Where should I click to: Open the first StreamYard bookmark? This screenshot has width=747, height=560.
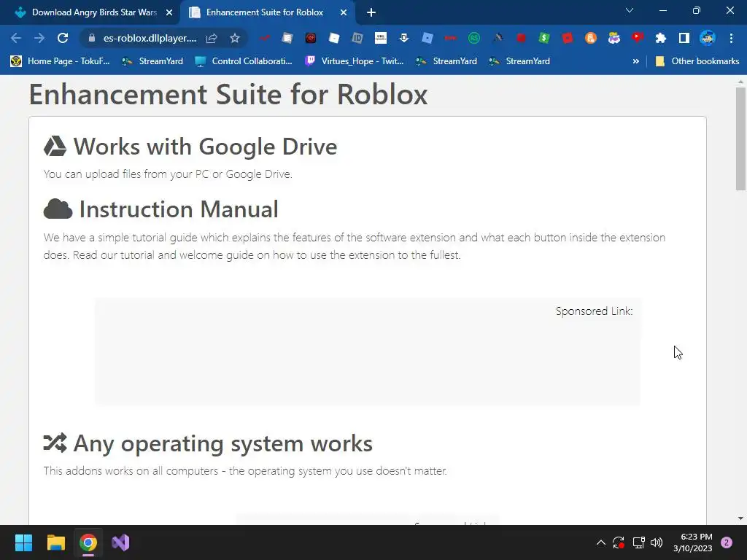click(x=152, y=61)
